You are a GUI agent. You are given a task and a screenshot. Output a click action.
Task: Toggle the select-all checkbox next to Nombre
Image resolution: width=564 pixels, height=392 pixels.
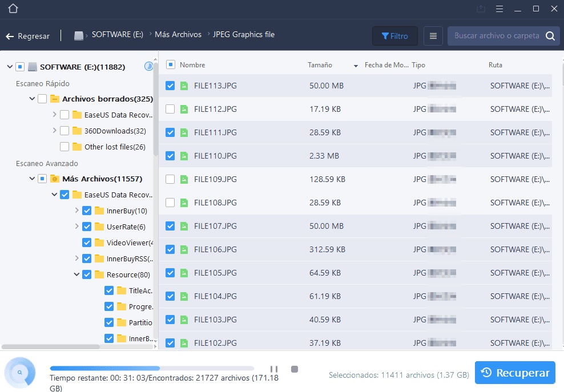(x=170, y=64)
